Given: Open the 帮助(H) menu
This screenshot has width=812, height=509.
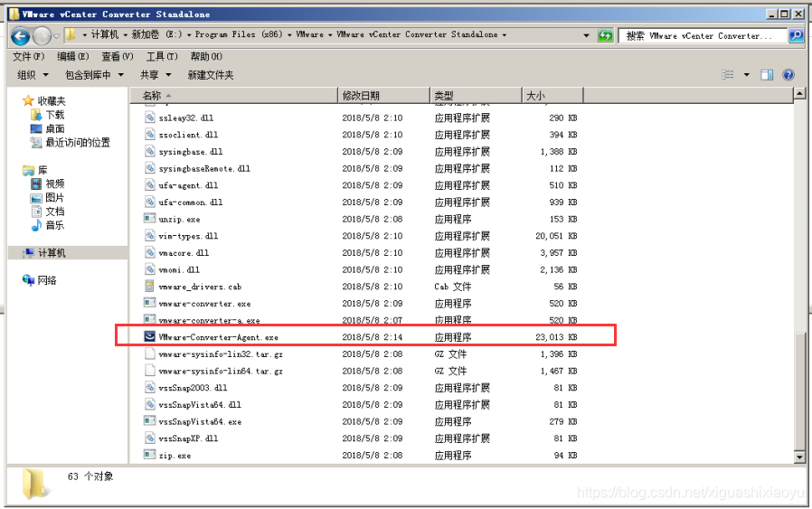Looking at the screenshot, I should 206,56.
